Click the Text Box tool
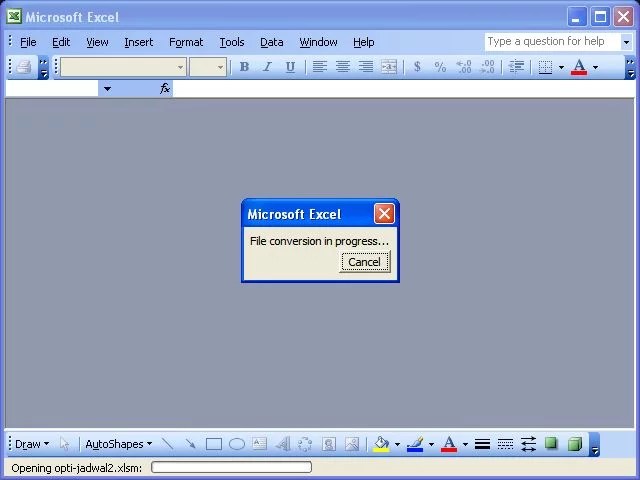The width and height of the screenshot is (640, 480). click(x=260, y=444)
